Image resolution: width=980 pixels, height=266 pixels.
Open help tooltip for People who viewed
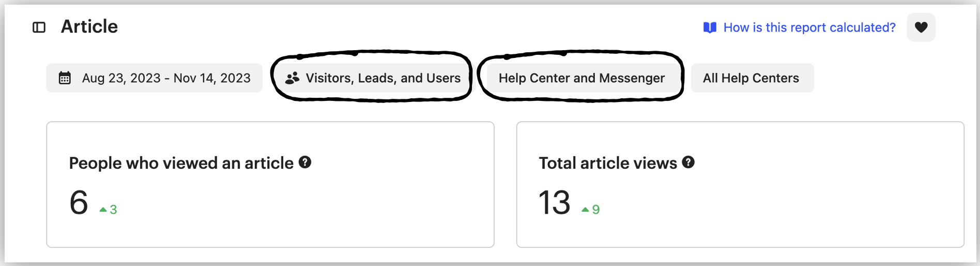tap(305, 162)
